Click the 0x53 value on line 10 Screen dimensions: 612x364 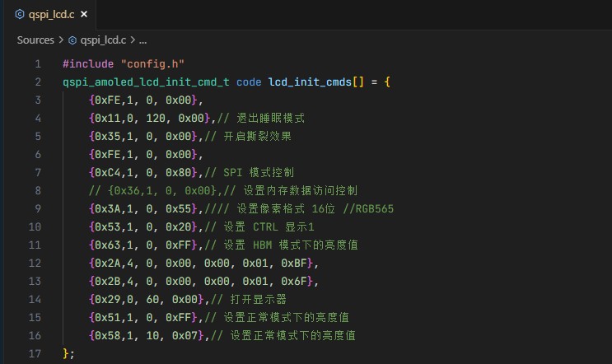tap(107, 226)
